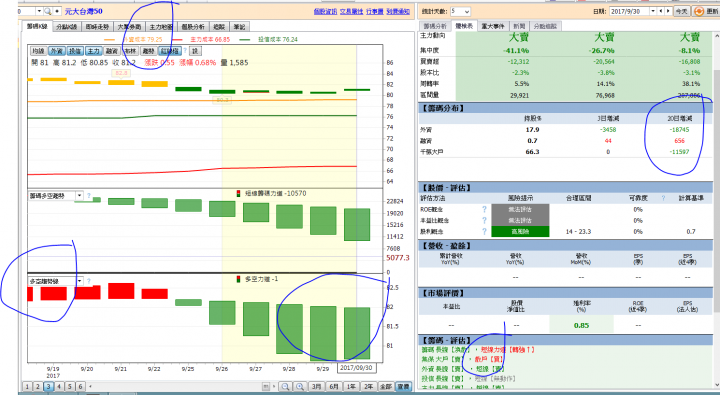Image resolution: width=720 pixels, height=395 pixels.
Task: Expand the 籌碼多空趨勢 indicator dropdown
Action: pyautogui.click(x=79, y=196)
